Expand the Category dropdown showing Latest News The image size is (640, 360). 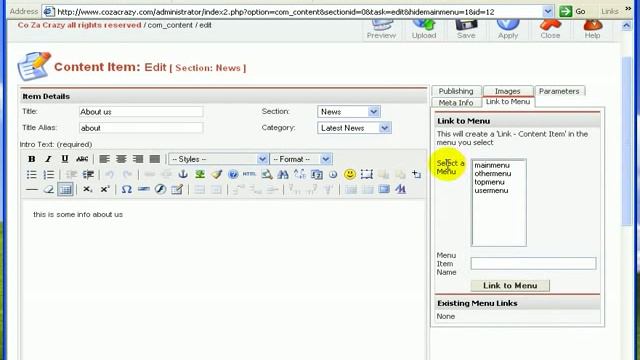pyautogui.click(x=354, y=128)
